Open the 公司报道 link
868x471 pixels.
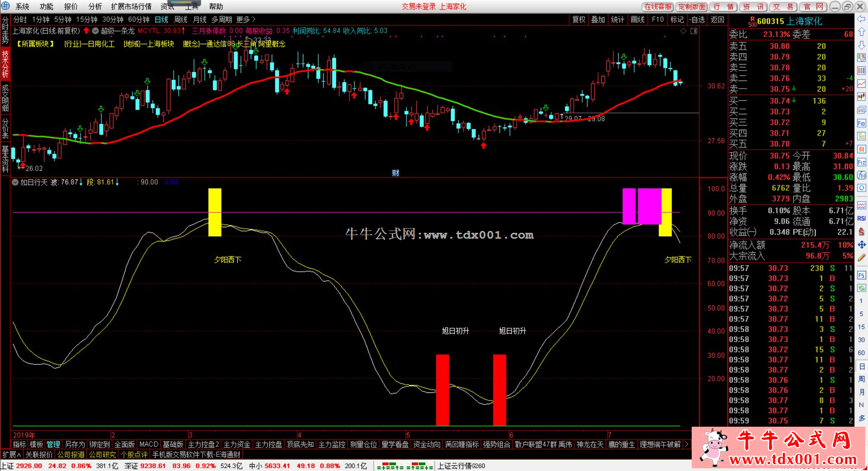click(71, 454)
